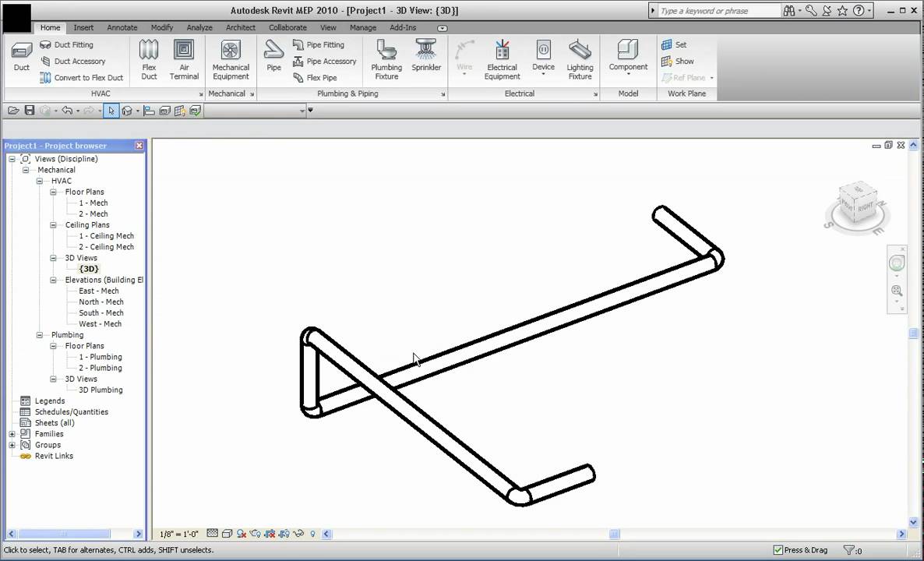The width and height of the screenshot is (924, 561).
Task: Toggle Press & Drag selection option
Action: (778, 549)
